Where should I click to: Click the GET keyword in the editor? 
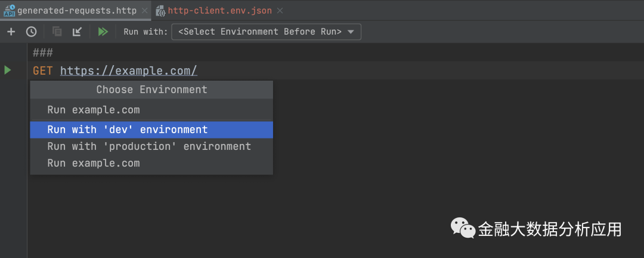point(43,70)
